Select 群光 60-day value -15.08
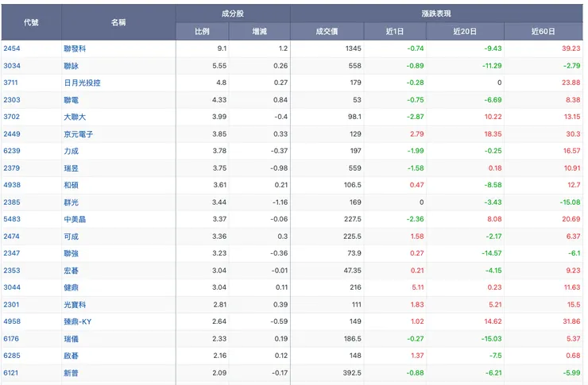 [x=570, y=202]
